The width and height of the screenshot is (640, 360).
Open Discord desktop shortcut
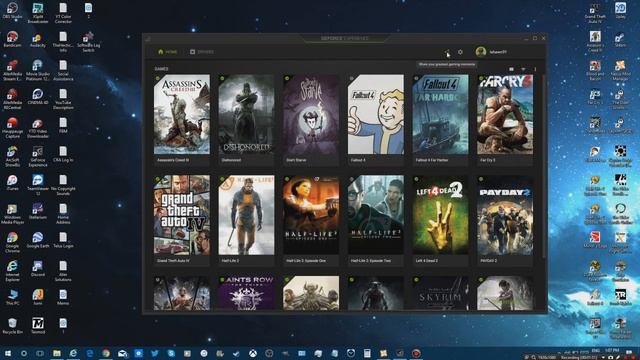[38, 269]
